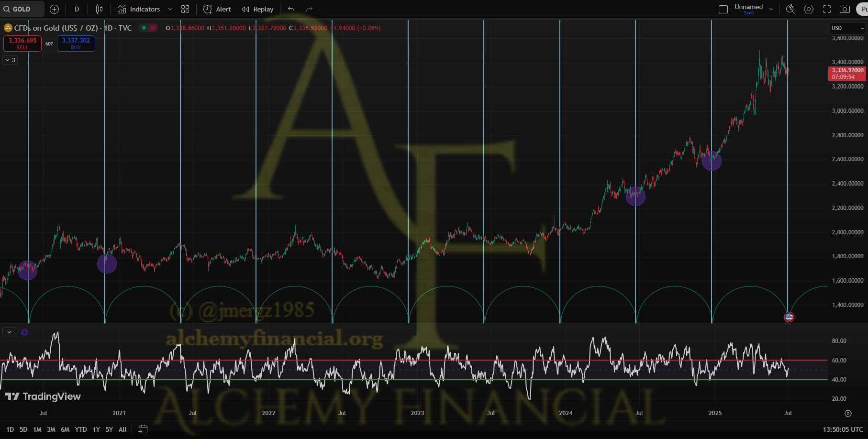Open the quick search lightning icon

click(x=790, y=9)
